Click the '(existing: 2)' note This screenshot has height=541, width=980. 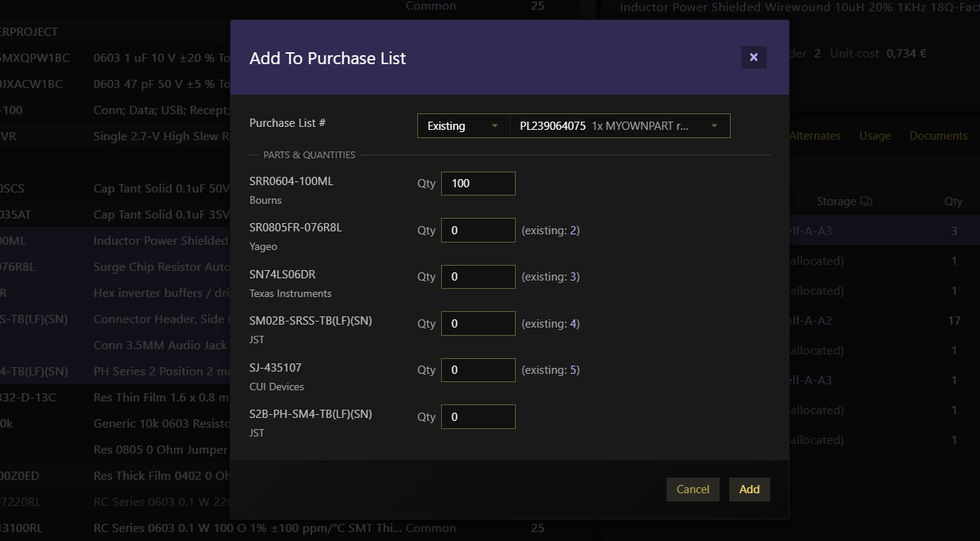(550, 231)
